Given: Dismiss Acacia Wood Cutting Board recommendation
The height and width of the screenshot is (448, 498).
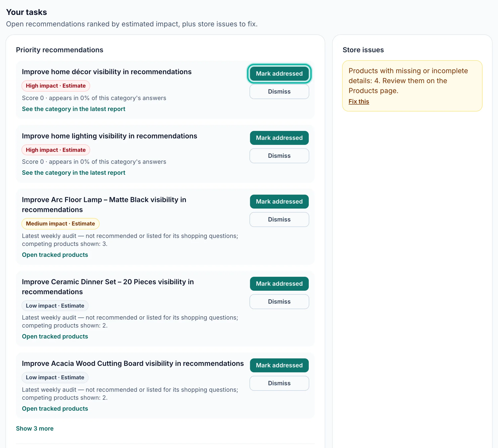Looking at the screenshot, I should point(279,383).
